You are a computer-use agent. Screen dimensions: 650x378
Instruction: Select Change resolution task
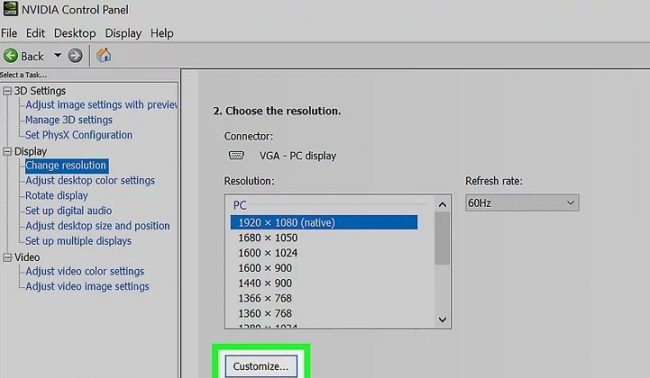[x=66, y=165]
